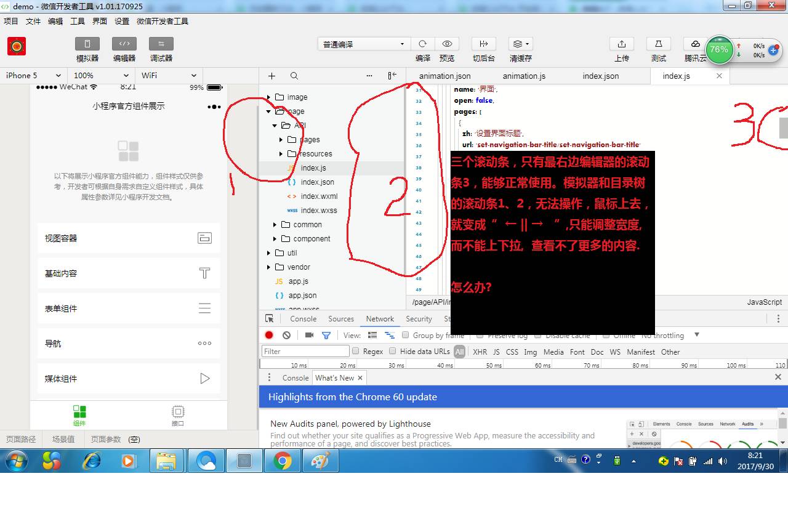Viewport: 788px width, 532px height.
Task: Click the plus icon to add file
Action: [x=271, y=76]
